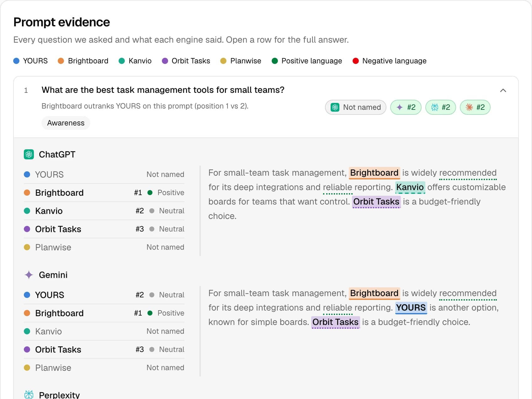The width and height of the screenshot is (532, 399).
Task: Select the YOURS 'Not named' row under ChatGPT
Action: pyautogui.click(x=104, y=174)
